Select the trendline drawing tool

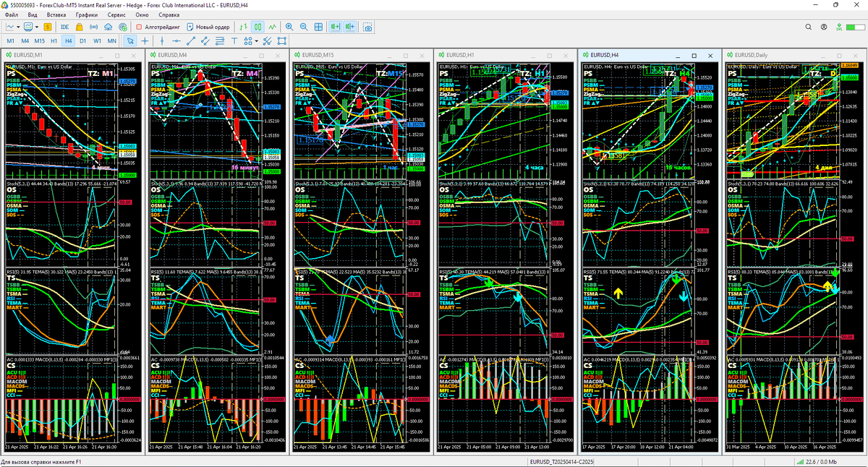191,40
